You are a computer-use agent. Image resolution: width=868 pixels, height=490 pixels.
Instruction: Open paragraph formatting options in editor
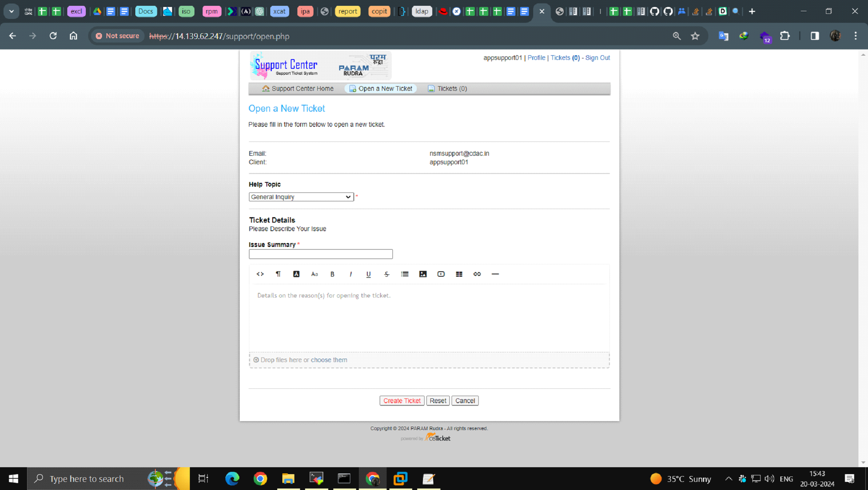tap(278, 274)
